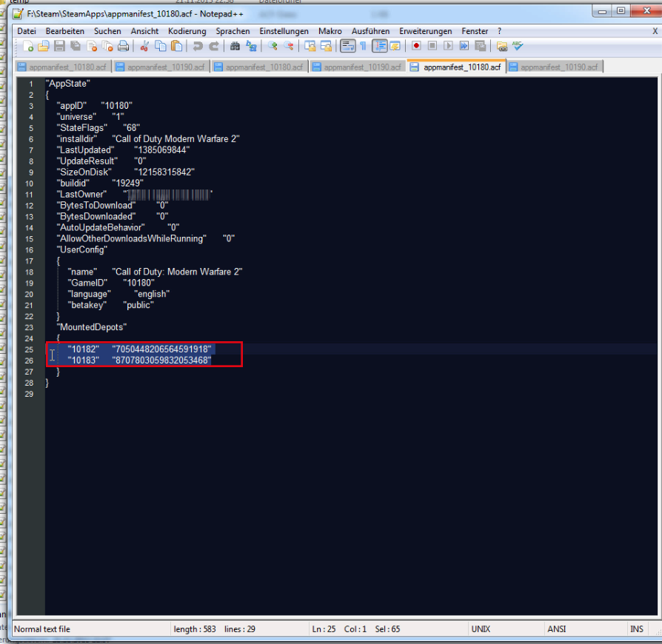Close document with X beside menu bar
The width and height of the screenshot is (662, 644).
(x=655, y=31)
